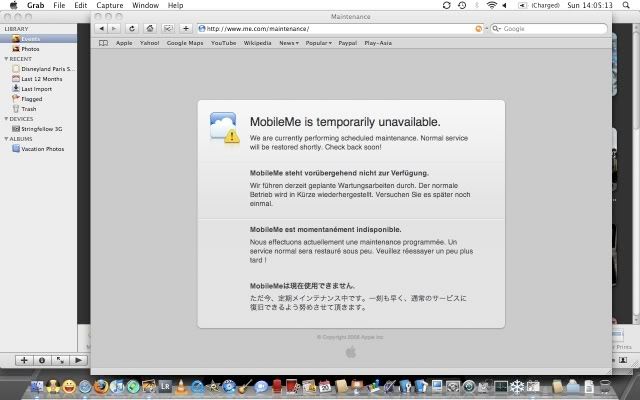Click the play slideshow button in iPhoto
Image resolution: width=640 pixels, height=400 pixels.
click(x=78, y=359)
